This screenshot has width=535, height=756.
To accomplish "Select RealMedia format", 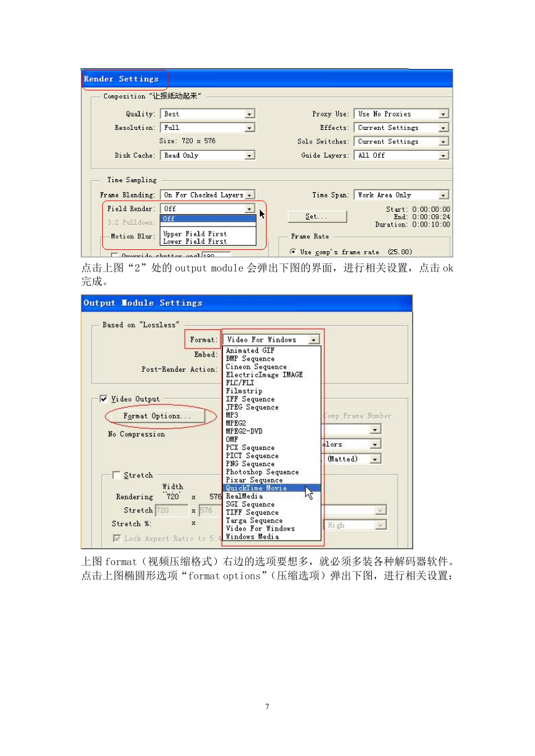I will click(272, 496).
